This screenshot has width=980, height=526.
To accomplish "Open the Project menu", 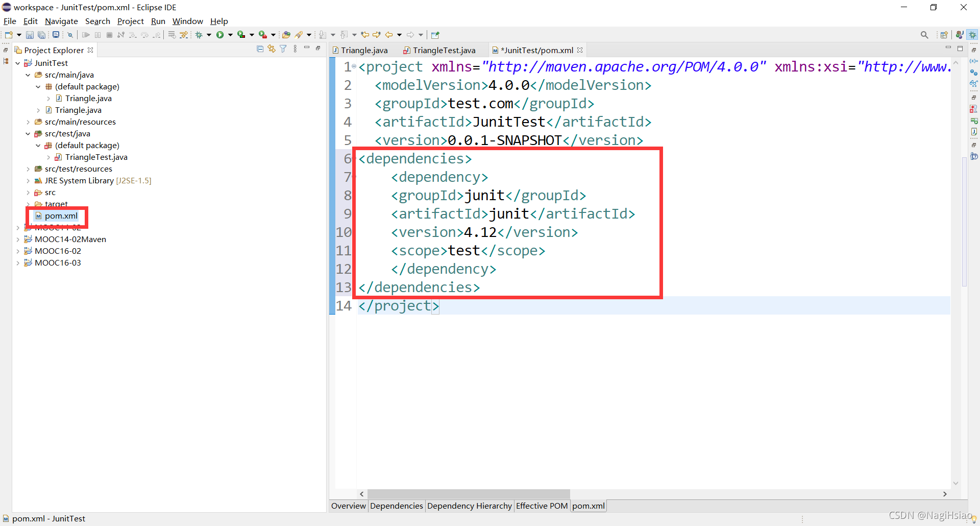I will click(x=131, y=21).
